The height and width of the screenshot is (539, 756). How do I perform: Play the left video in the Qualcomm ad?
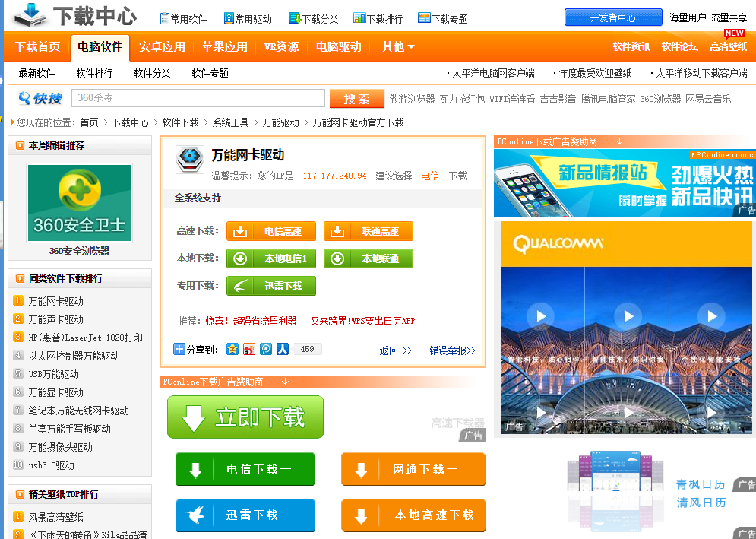[540, 316]
